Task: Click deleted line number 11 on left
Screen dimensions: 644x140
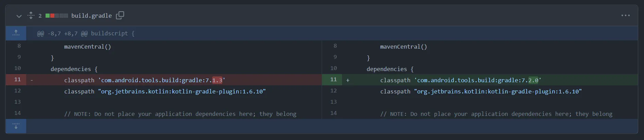Action: click(17, 80)
